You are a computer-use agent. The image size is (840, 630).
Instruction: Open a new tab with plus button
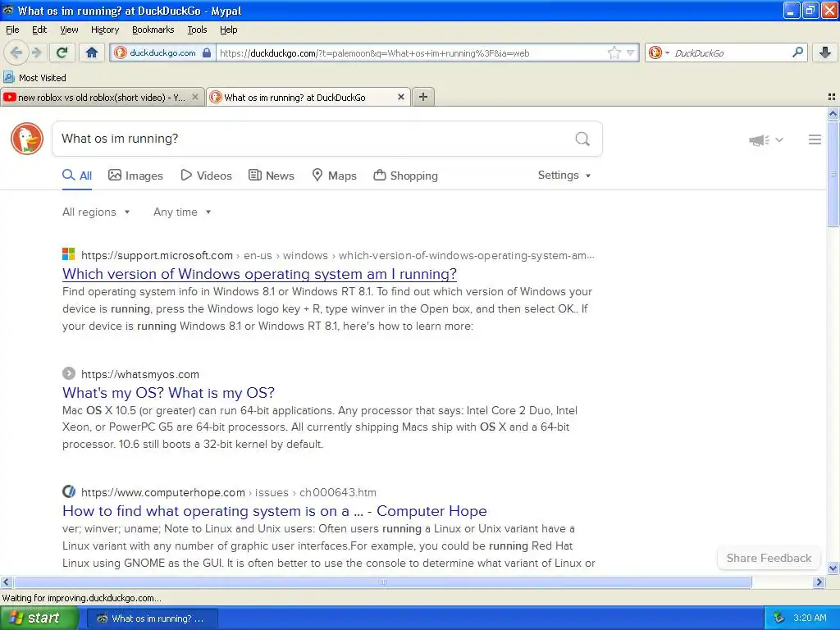[423, 97]
